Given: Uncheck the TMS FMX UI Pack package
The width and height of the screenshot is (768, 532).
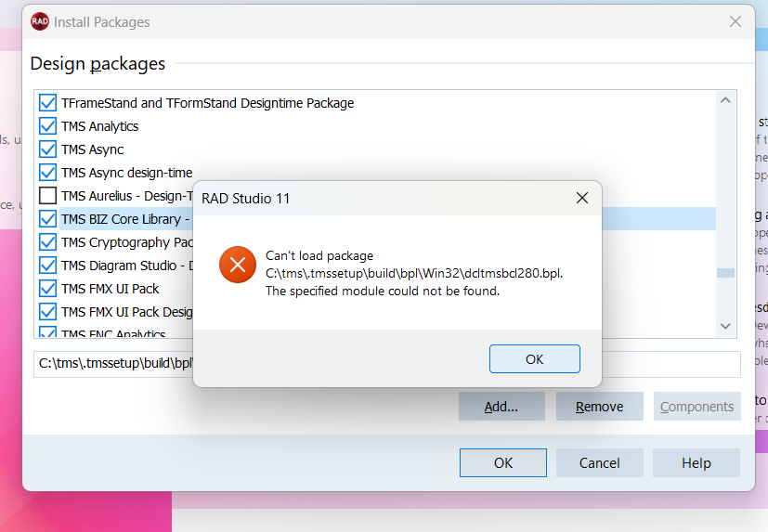Looking at the screenshot, I should tap(47, 289).
